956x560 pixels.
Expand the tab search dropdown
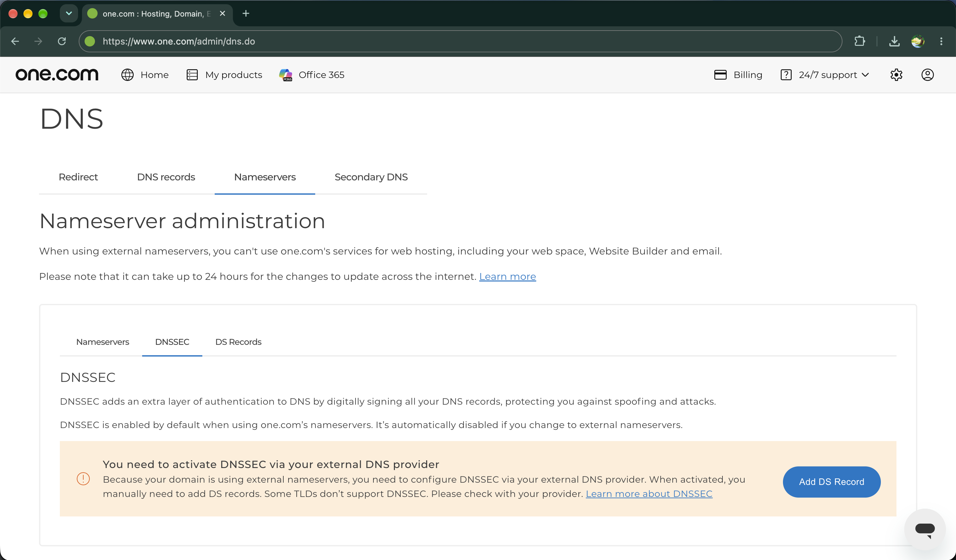click(69, 14)
